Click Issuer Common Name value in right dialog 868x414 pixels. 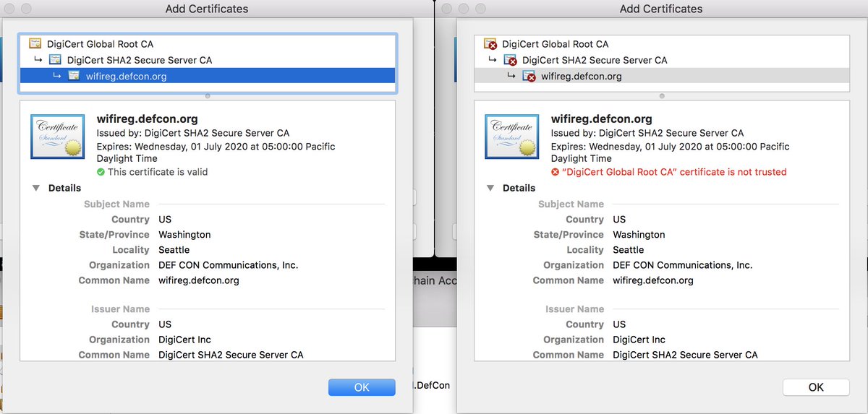tap(685, 355)
